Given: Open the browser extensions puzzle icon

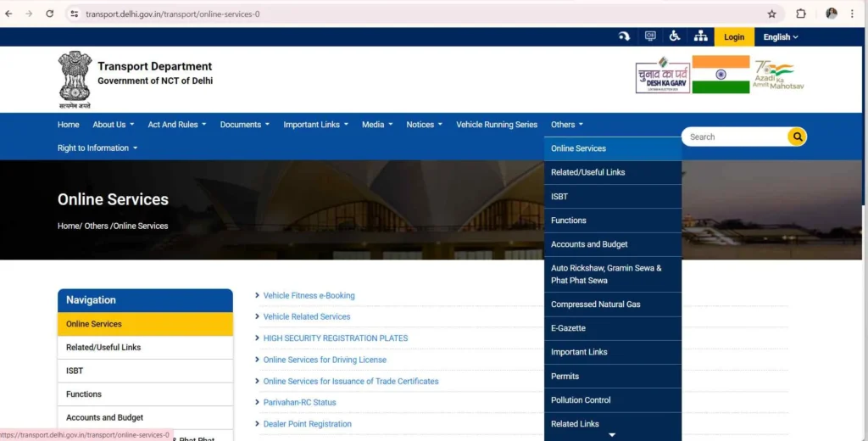Looking at the screenshot, I should (x=801, y=14).
